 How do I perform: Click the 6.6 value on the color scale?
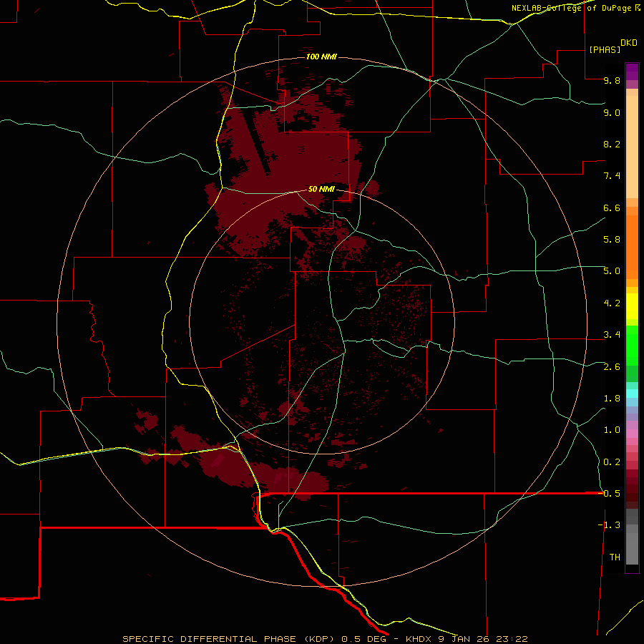click(612, 208)
